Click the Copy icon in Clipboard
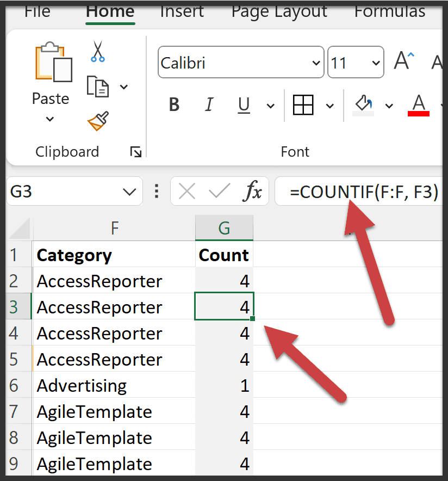Viewport: 448px width, 481px height. [98, 87]
